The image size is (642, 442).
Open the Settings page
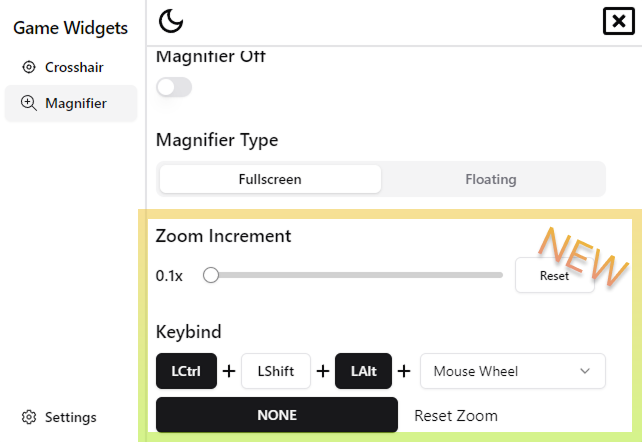(x=70, y=417)
